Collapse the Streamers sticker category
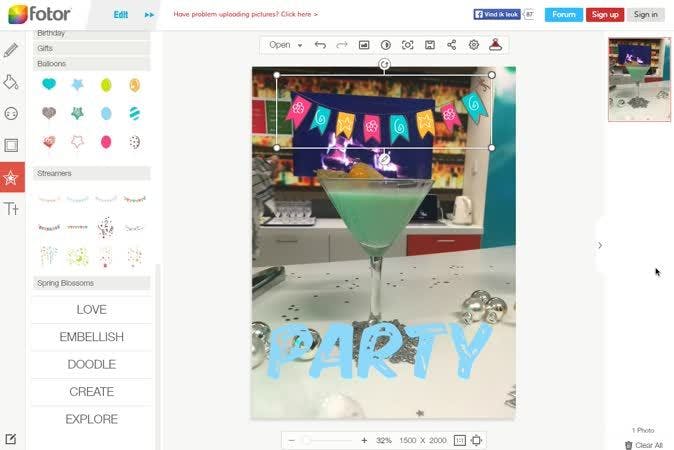This screenshot has width=674, height=450. 92,173
